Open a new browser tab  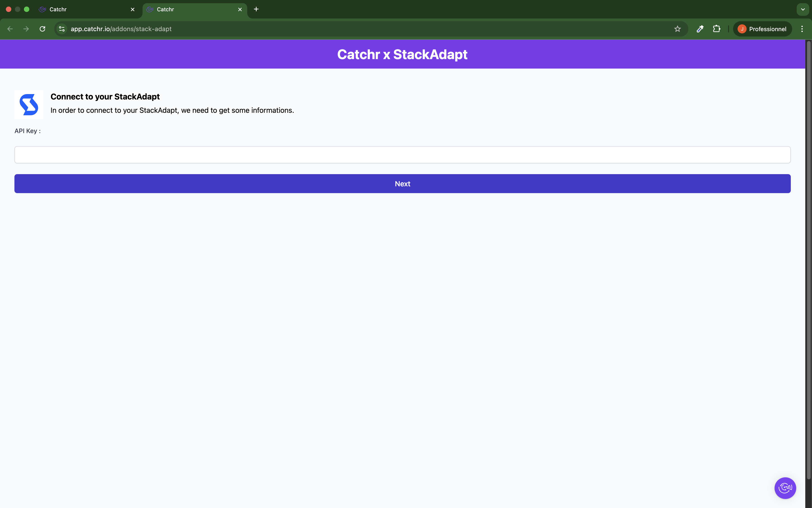point(256,9)
